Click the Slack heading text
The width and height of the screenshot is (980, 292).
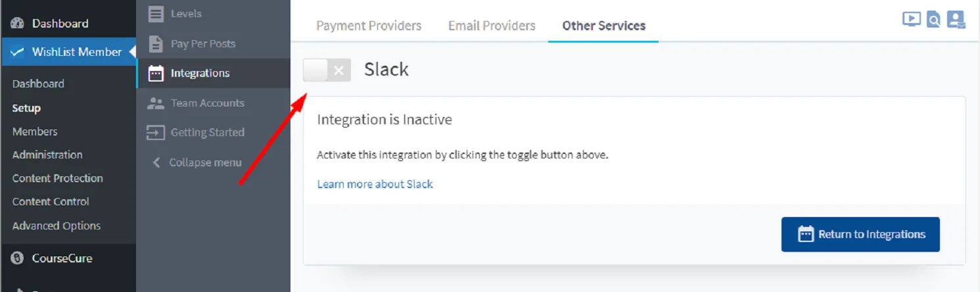click(x=386, y=70)
